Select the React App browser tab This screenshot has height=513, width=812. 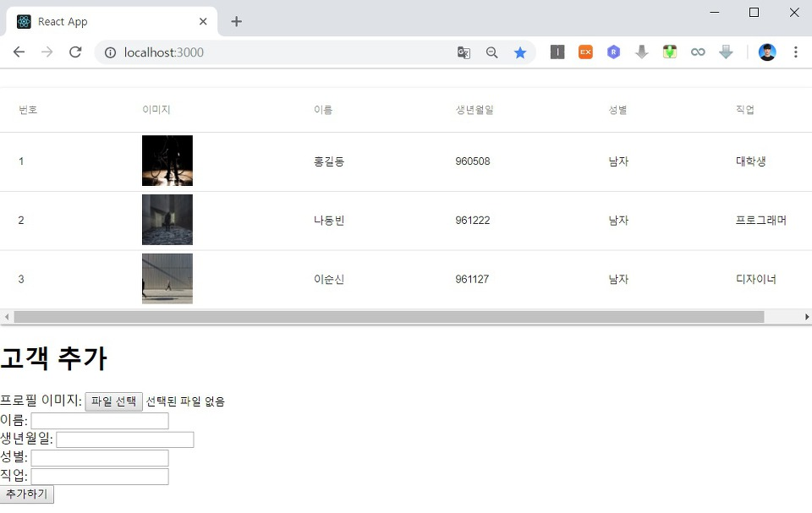click(x=110, y=22)
